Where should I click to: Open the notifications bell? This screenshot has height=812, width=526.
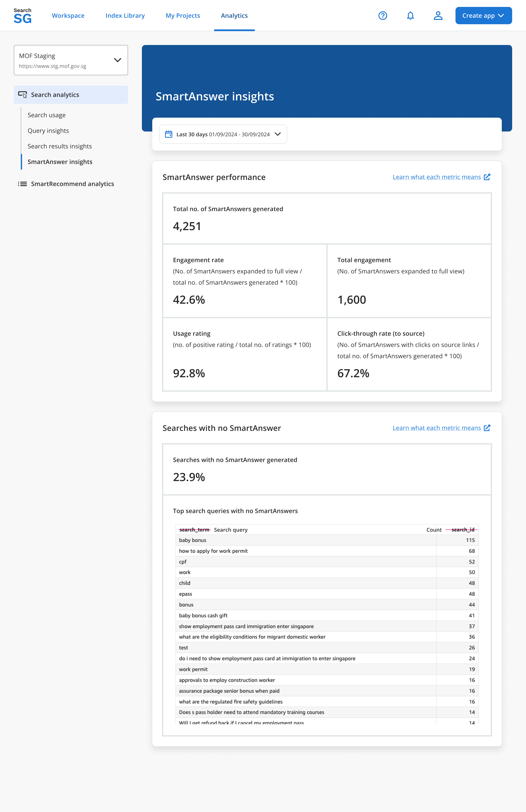click(410, 16)
